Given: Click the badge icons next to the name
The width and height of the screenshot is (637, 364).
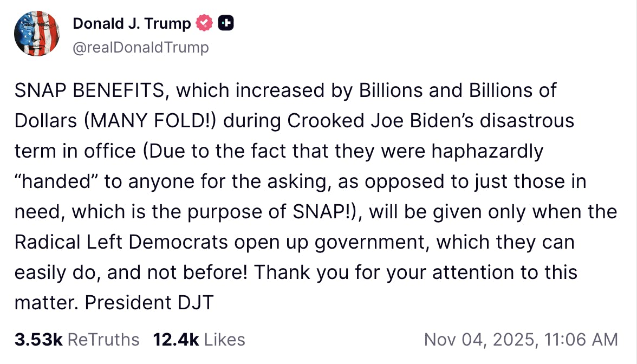Looking at the screenshot, I should point(214,23).
